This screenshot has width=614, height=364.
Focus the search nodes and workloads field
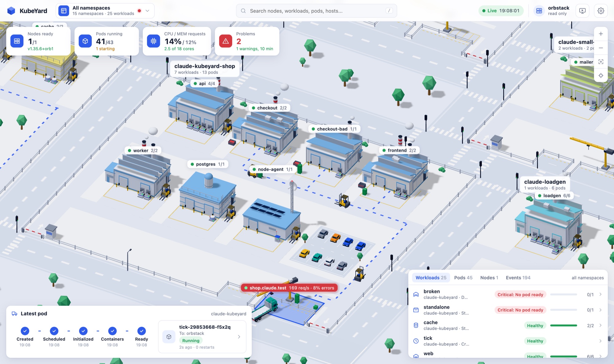tap(316, 11)
